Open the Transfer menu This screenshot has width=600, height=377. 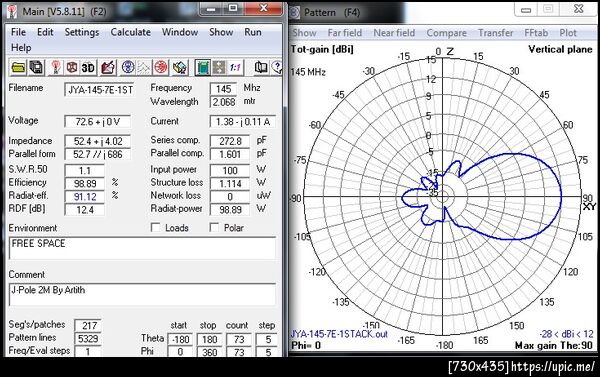point(496,33)
